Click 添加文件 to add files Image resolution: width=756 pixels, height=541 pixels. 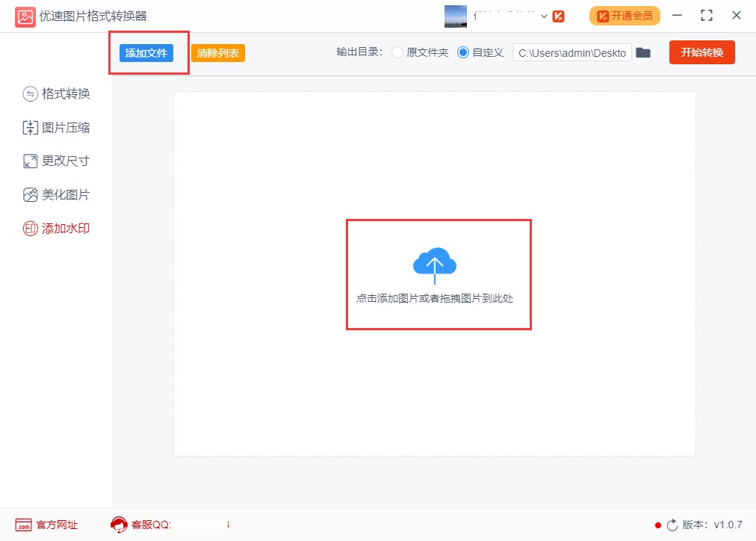coord(148,52)
